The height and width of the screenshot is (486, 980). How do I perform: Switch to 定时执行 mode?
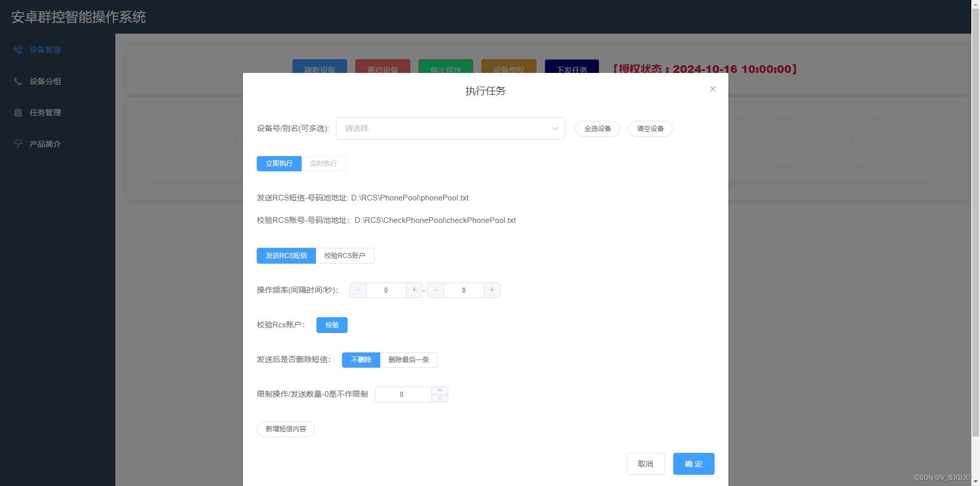(324, 164)
